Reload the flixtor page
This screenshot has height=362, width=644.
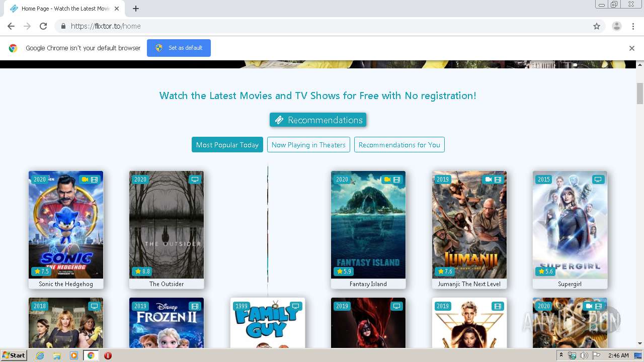point(43,26)
